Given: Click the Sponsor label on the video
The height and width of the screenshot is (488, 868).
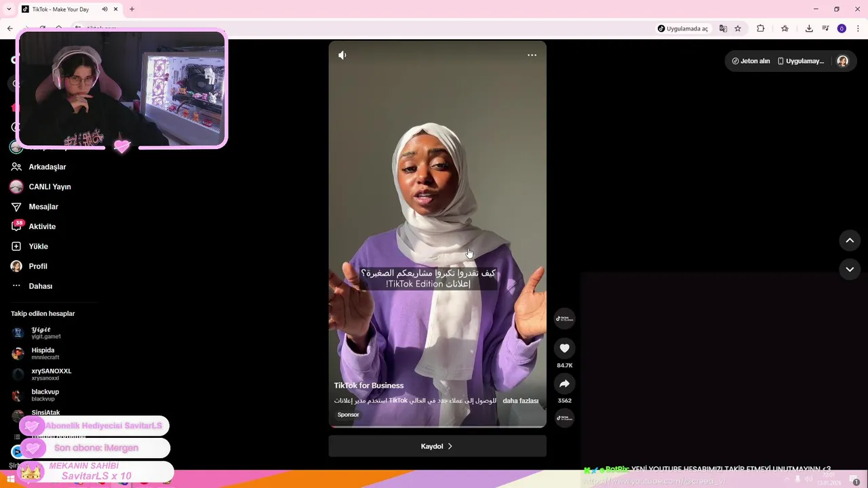Looking at the screenshot, I should (x=349, y=415).
